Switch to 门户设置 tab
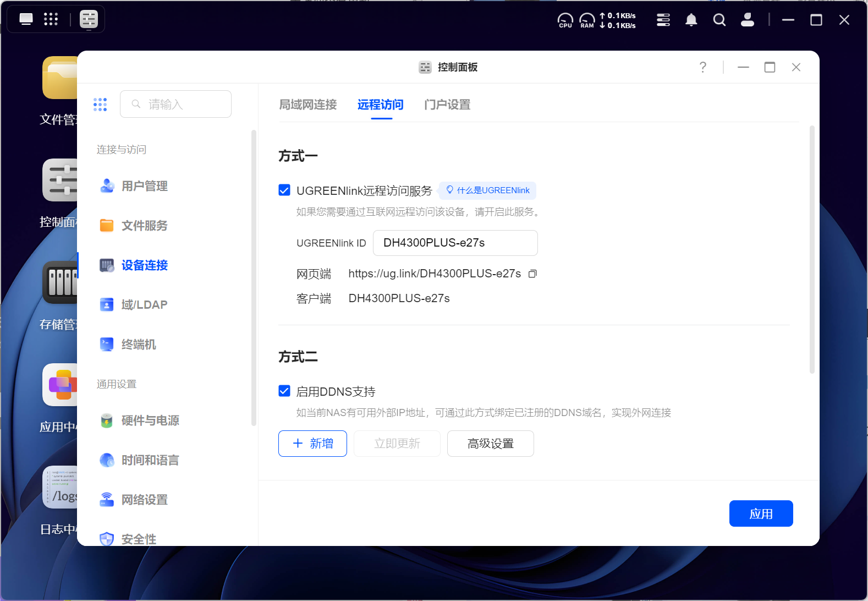 pos(447,105)
